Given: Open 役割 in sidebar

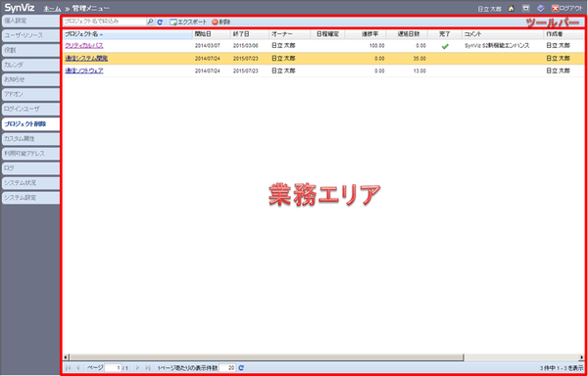Looking at the screenshot, I should 30,50.
